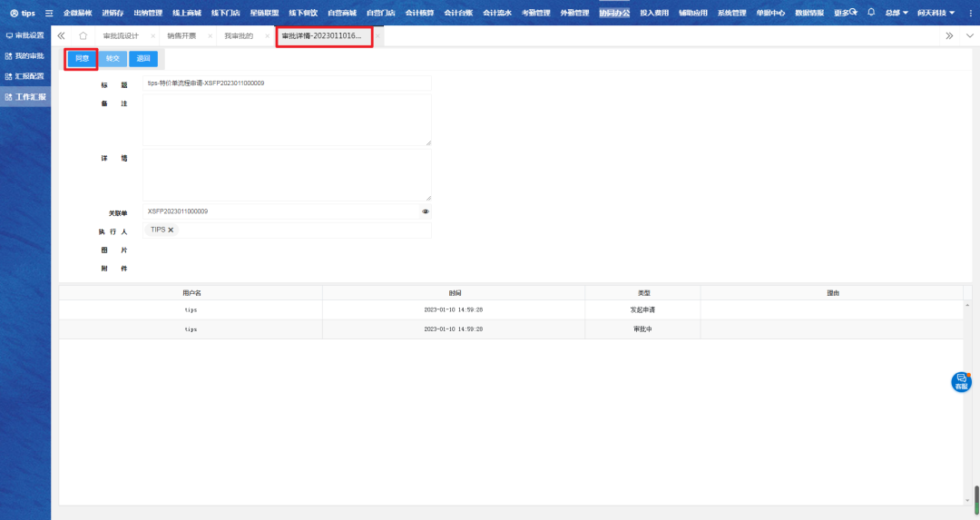Viewport: 980px width, 520px height.
Task: Click the 退回 return button
Action: pyautogui.click(x=143, y=58)
